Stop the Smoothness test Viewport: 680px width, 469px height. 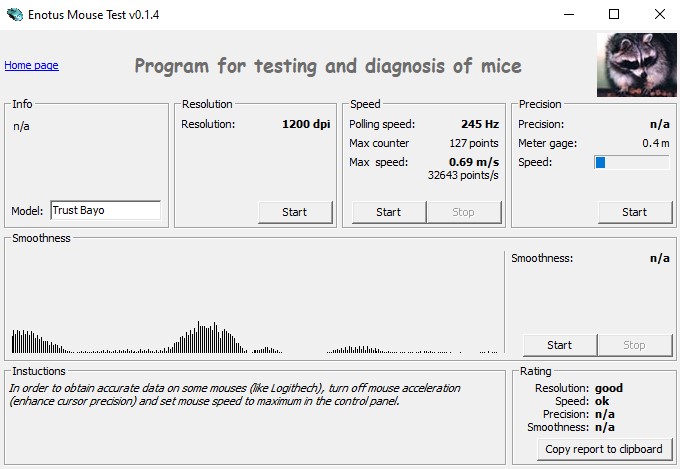click(x=634, y=345)
